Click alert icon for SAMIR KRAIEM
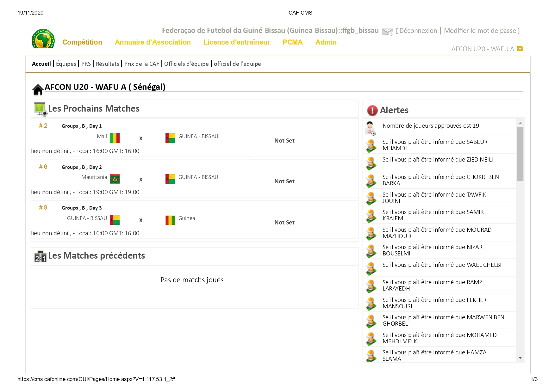This screenshot has width=555, height=392. 371,216
